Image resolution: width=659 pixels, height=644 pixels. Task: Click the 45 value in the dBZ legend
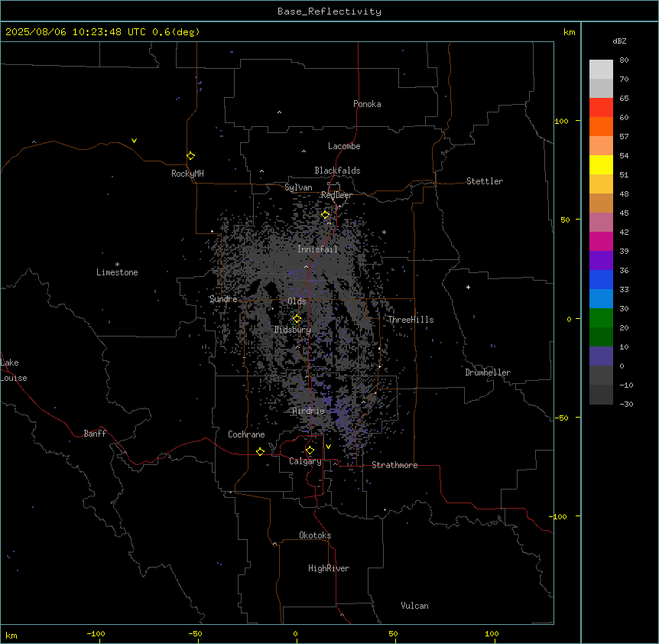(624, 213)
